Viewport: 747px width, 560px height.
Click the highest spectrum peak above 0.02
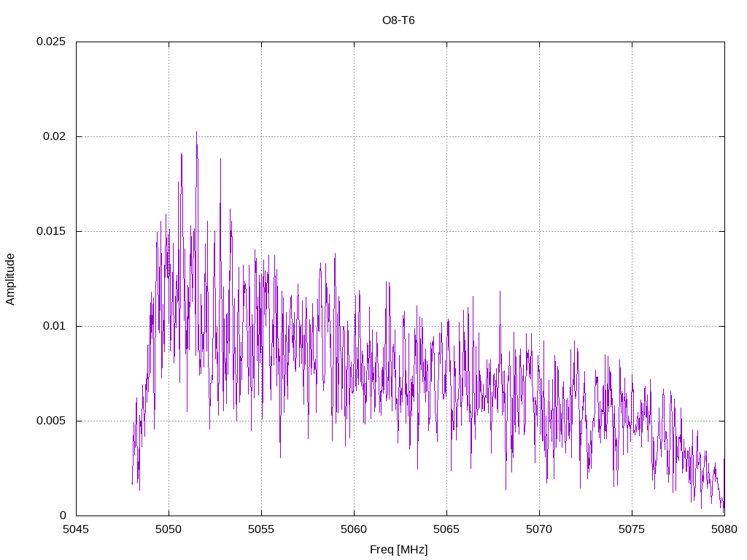pos(196,133)
